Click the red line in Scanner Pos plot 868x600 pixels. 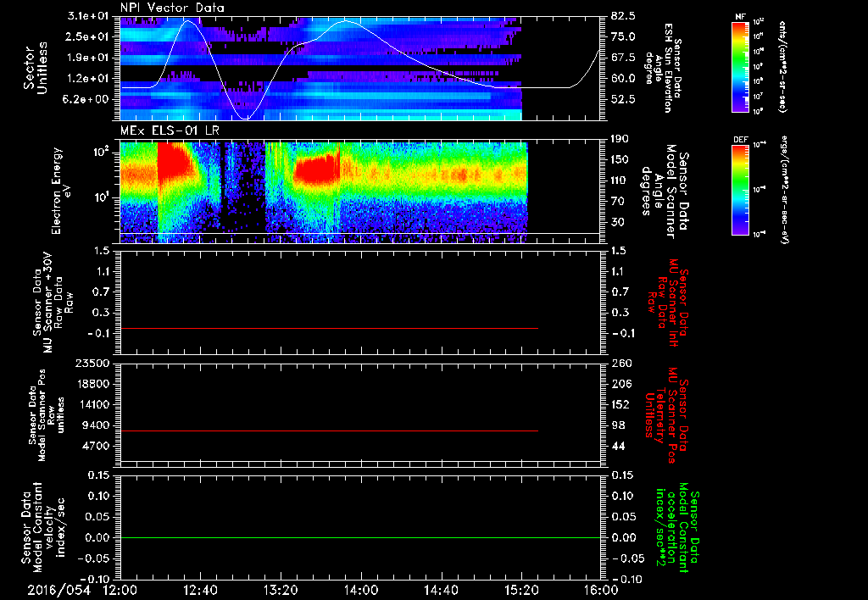pyautogui.click(x=329, y=431)
